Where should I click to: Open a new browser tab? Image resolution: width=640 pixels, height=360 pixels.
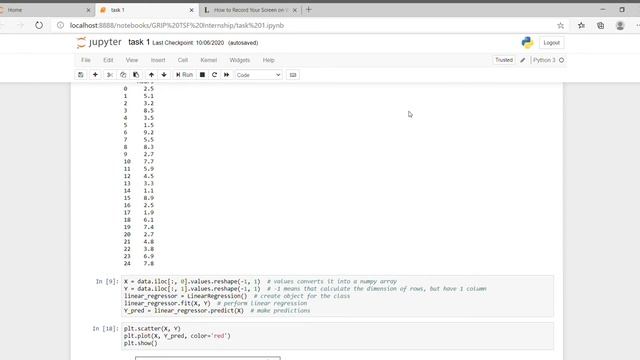click(309, 10)
